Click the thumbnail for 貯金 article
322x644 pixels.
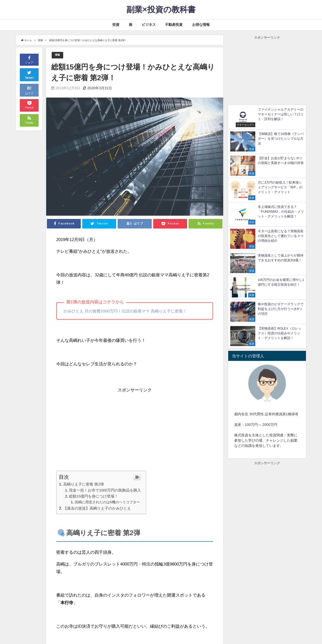click(243, 166)
